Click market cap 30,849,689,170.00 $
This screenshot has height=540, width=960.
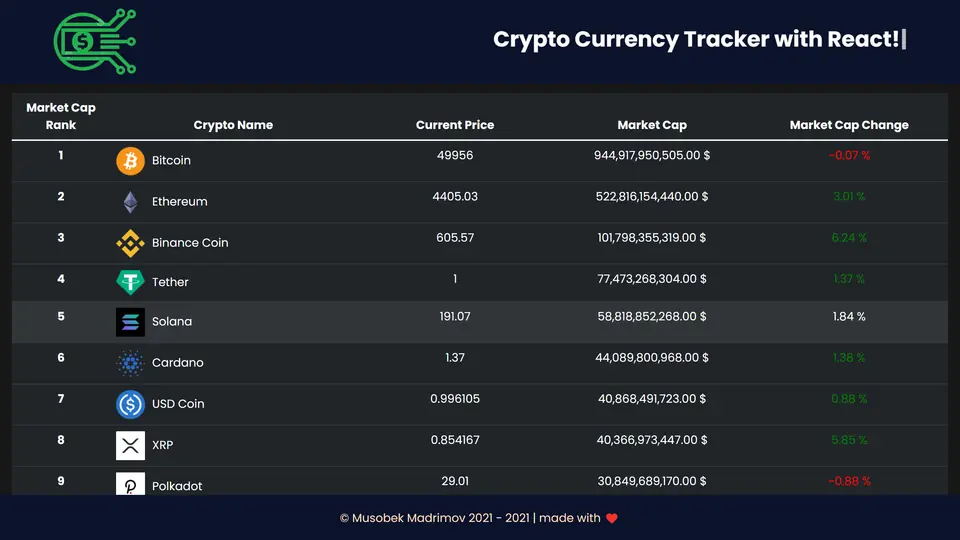652,481
